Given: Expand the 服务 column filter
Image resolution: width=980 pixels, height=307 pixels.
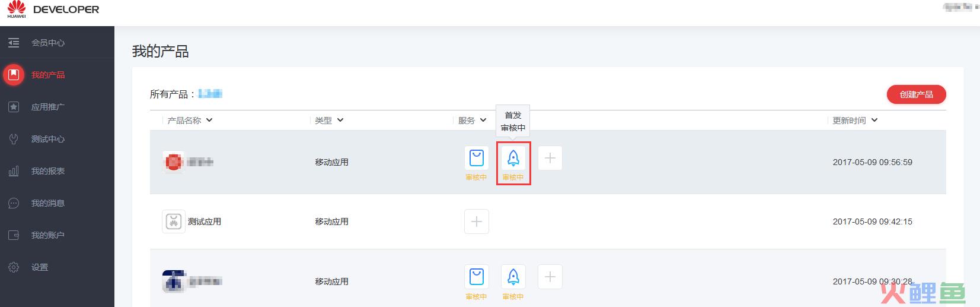Looking at the screenshot, I should click(472, 120).
